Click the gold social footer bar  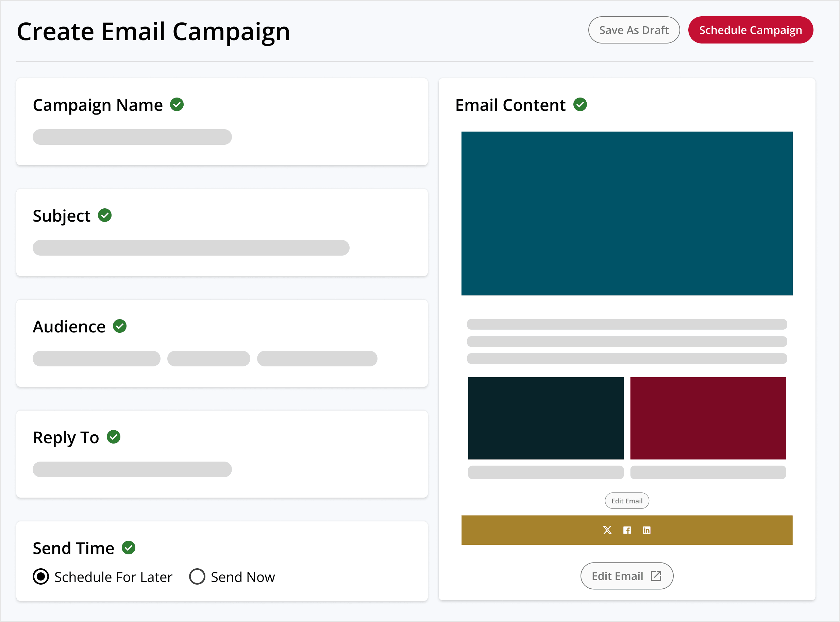(627, 530)
